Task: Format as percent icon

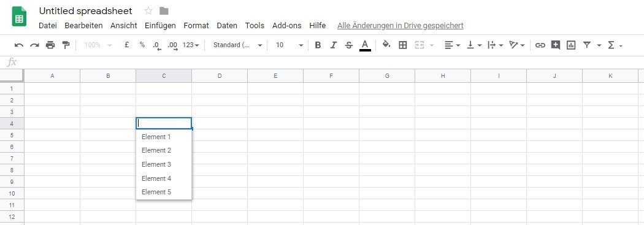Action: [x=142, y=45]
